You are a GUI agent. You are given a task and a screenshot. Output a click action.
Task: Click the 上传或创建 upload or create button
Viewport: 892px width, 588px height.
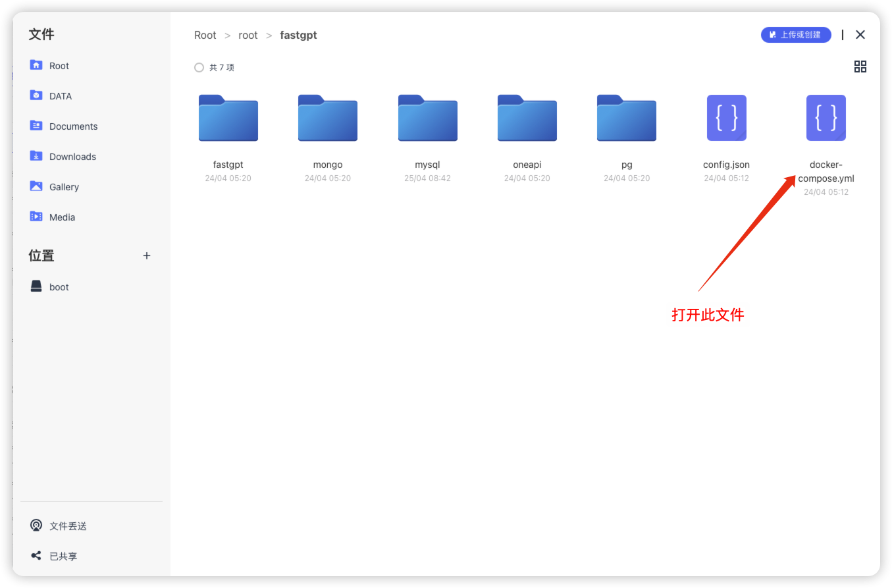coord(796,35)
